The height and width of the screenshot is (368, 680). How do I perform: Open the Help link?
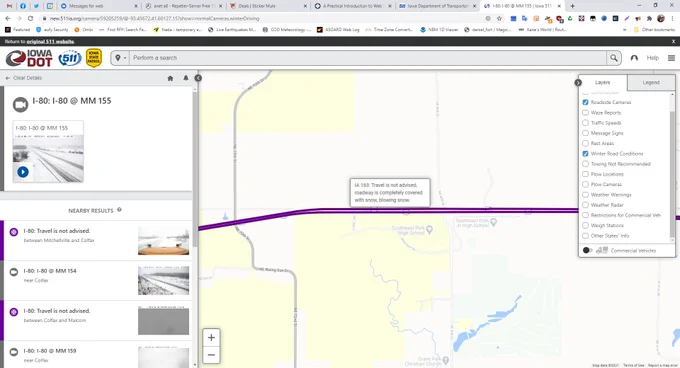click(x=653, y=58)
